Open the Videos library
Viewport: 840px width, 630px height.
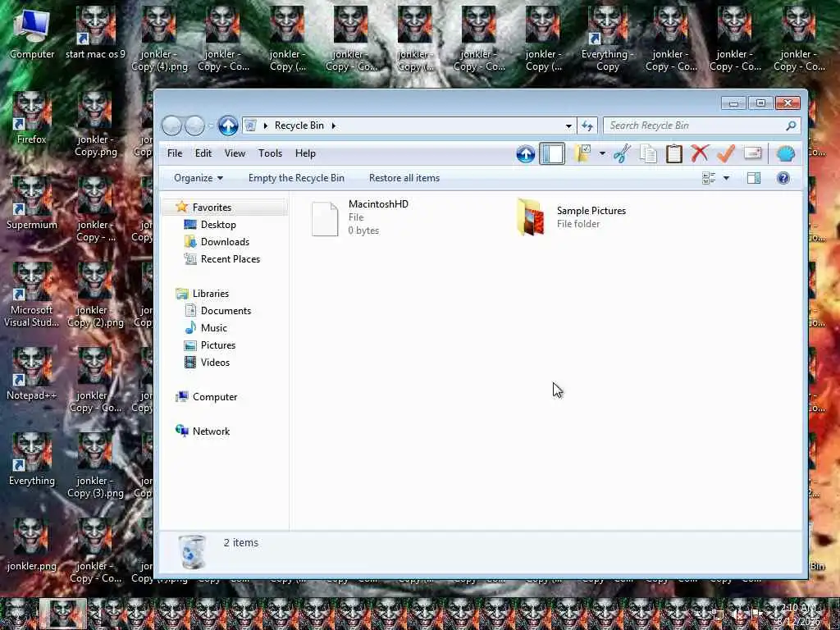pos(215,362)
